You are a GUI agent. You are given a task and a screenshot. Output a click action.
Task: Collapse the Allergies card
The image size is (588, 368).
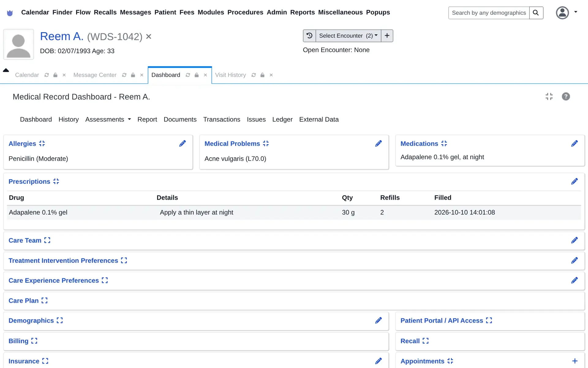click(42, 144)
